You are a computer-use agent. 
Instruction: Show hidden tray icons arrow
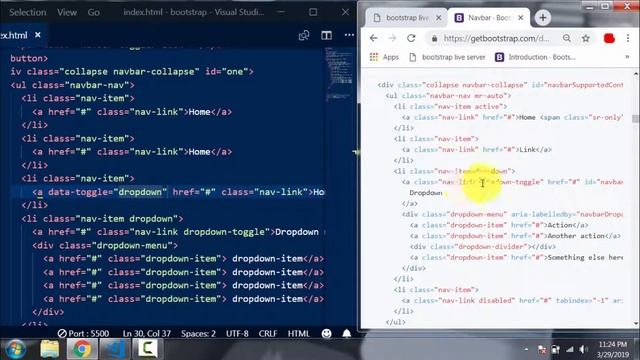pos(526,349)
